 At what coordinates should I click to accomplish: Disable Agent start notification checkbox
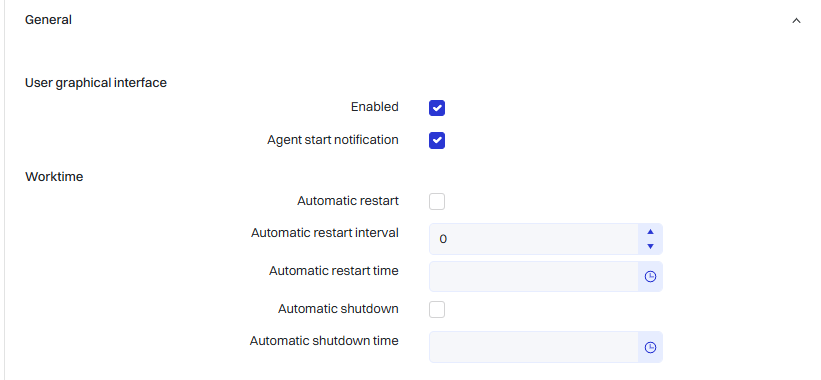point(437,141)
